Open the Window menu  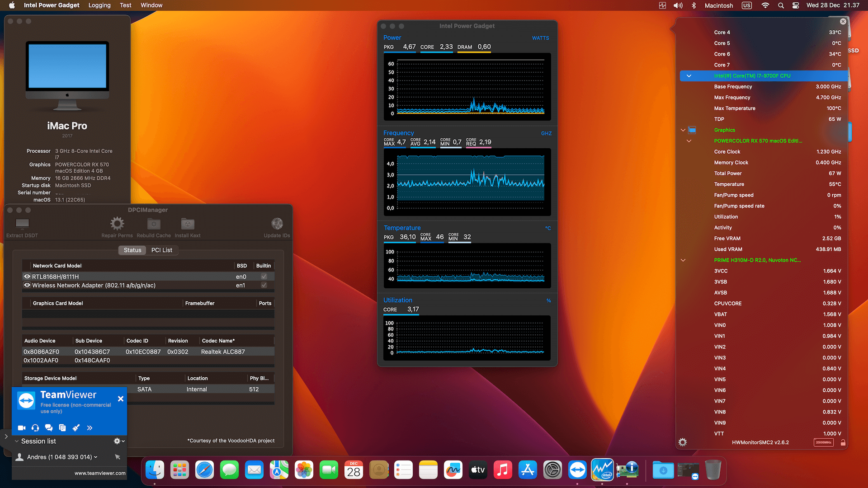pos(151,5)
